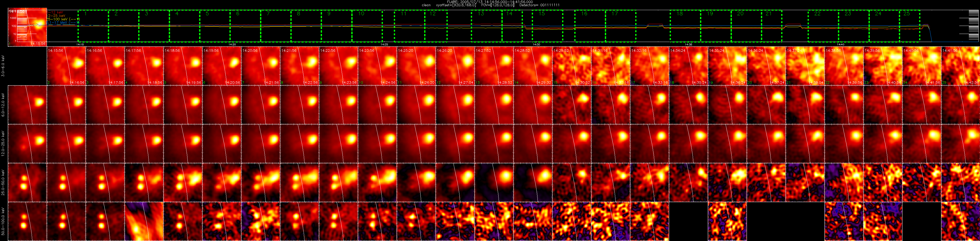Click the 6.0-12.0 keV row label
980x241 pixels.
tap(3, 104)
